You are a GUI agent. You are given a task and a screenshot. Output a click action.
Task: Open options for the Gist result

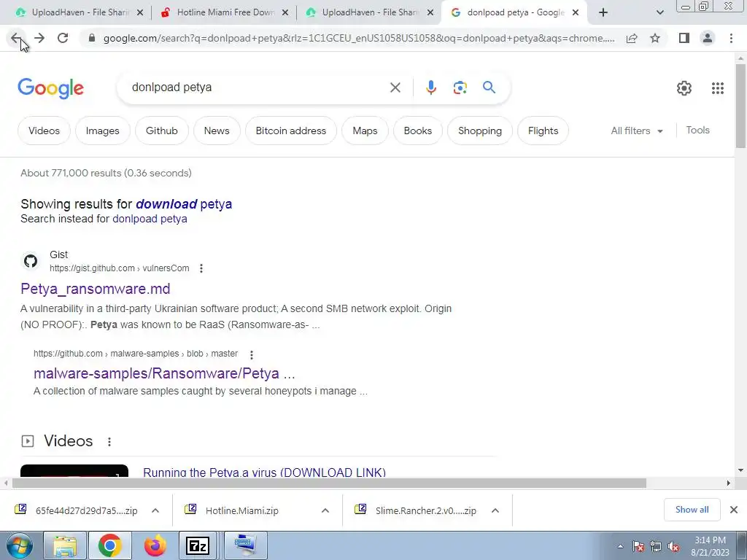[x=201, y=268]
